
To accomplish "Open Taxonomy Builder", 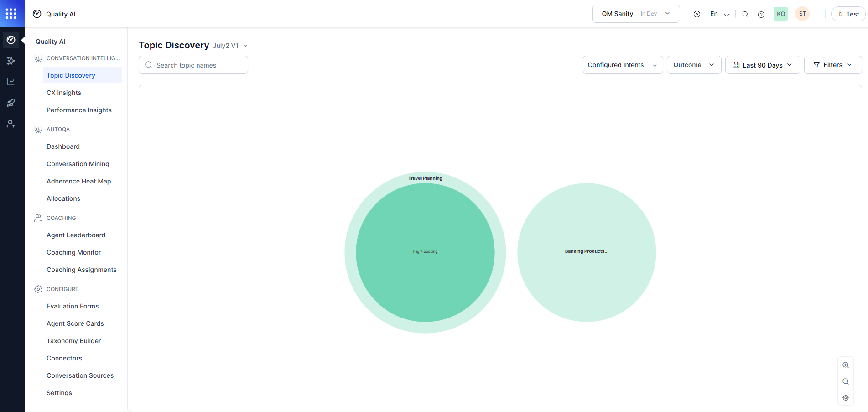I will 73,341.
